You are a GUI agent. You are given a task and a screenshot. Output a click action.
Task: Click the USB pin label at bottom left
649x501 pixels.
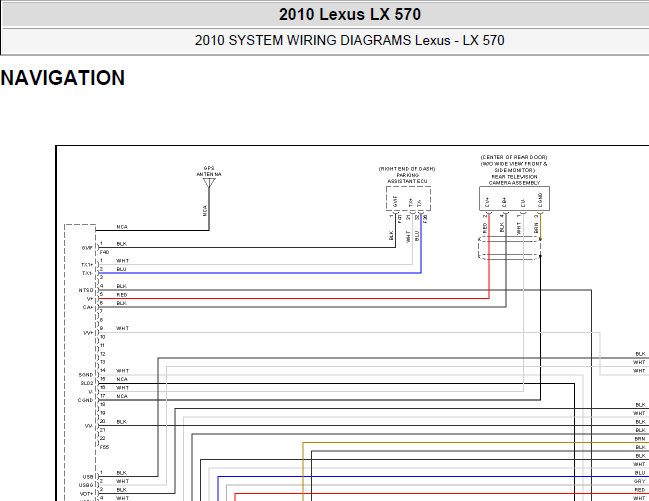88,475
